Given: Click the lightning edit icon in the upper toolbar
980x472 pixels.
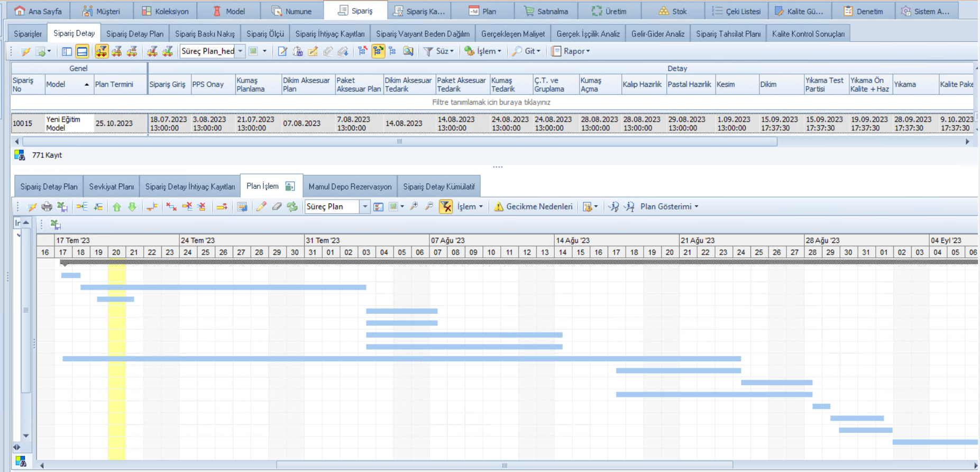Looking at the screenshot, I should pyautogui.click(x=25, y=51).
